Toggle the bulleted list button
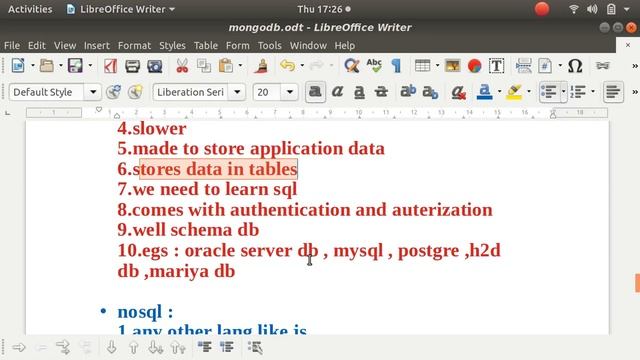Viewport: 640px width, 360px height. [549, 92]
